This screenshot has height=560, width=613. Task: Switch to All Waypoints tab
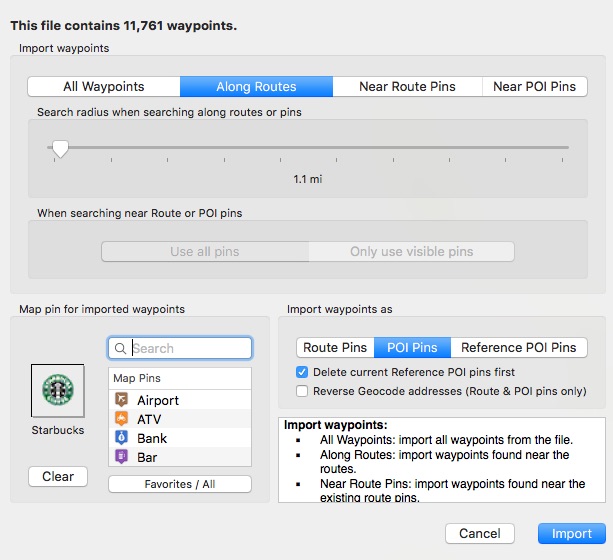coord(104,87)
